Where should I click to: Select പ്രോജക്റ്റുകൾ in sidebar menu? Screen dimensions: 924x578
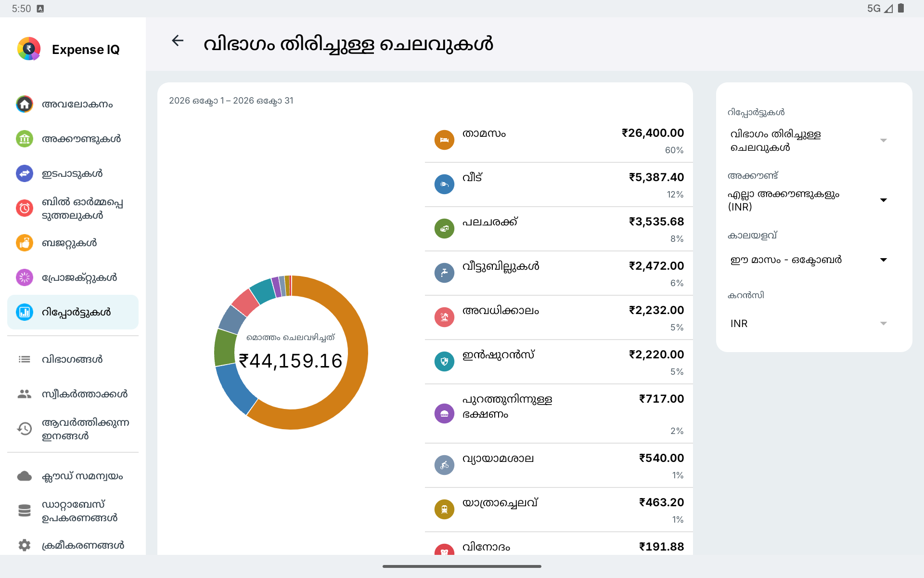(x=73, y=277)
